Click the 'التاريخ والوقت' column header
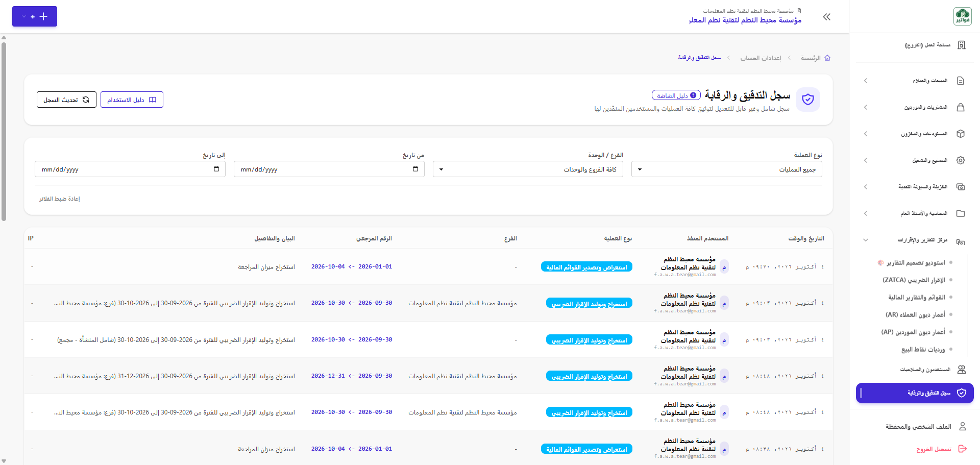 point(806,238)
